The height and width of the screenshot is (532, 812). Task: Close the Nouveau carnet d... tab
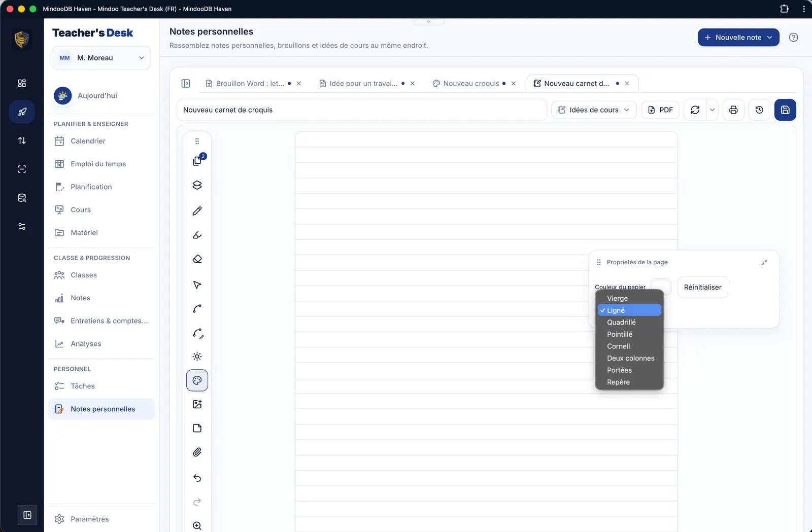627,84
